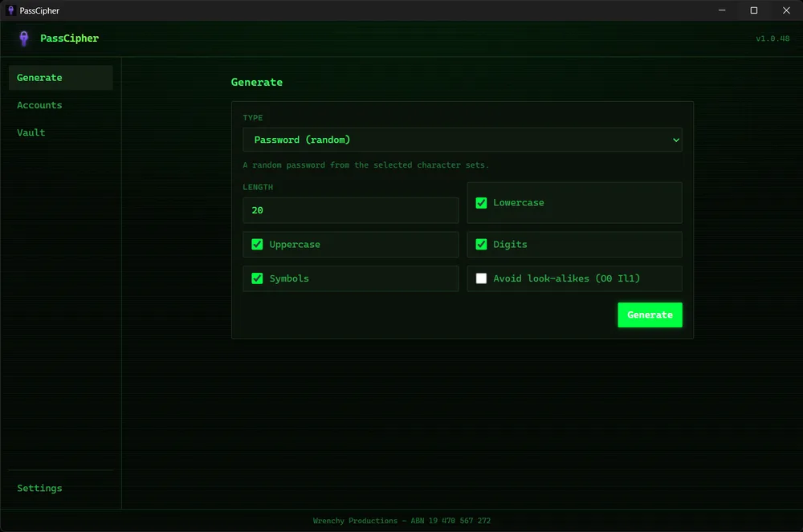Uncheck the Uppercase checkbox
Viewport: 803px width, 532px height.
coord(257,245)
